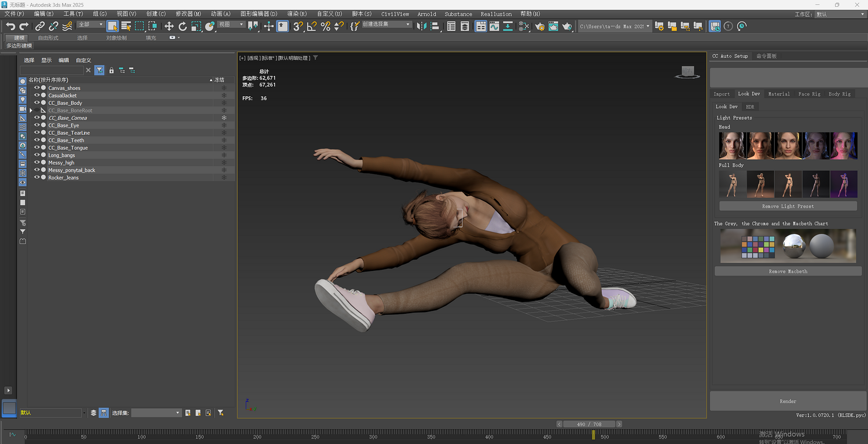868x444 pixels.
Task: Select the first Head light preset thumbnail
Action: (x=732, y=145)
